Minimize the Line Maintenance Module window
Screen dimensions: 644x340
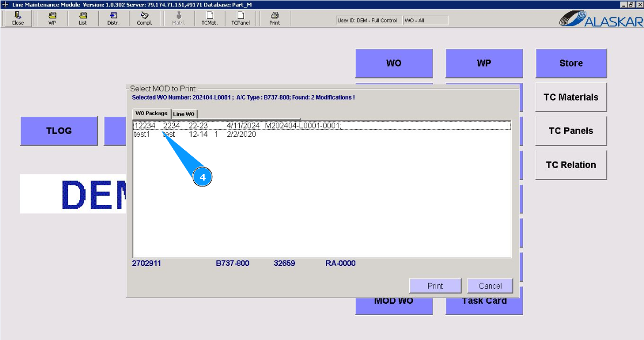click(624, 4)
